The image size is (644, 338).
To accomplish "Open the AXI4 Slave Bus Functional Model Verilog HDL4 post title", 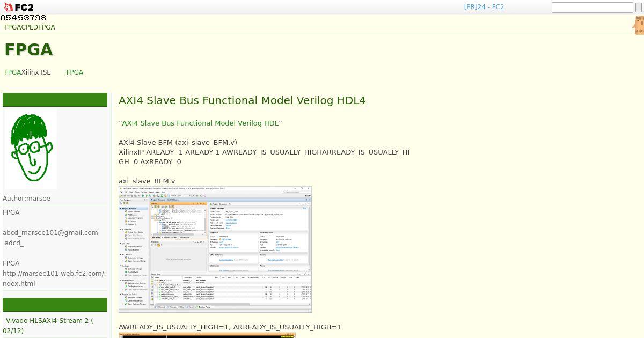I will coord(242,100).
